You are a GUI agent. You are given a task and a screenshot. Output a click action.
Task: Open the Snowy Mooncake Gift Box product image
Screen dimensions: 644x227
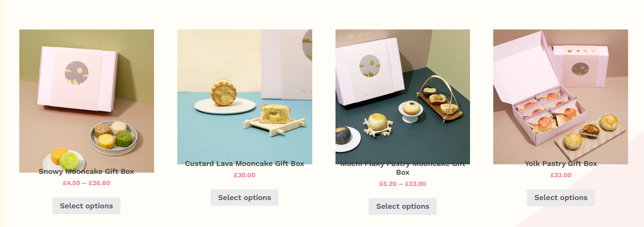coord(86,101)
